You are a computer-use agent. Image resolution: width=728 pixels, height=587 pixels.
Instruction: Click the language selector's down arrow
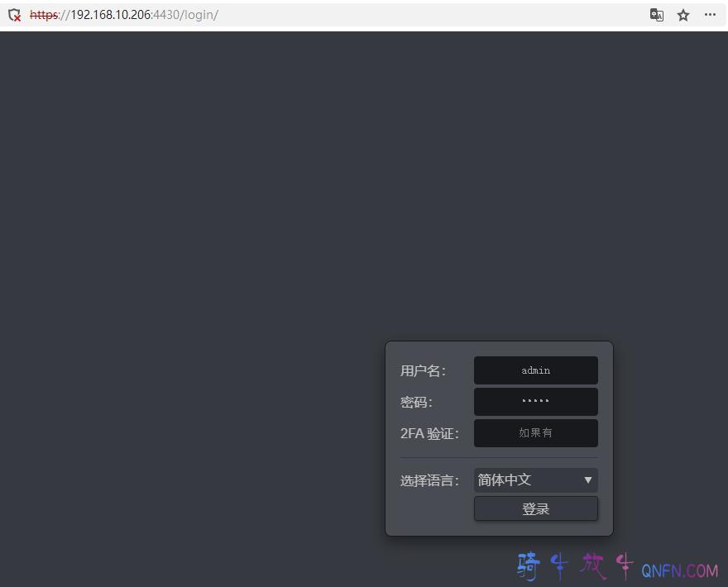tap(588, 480)
